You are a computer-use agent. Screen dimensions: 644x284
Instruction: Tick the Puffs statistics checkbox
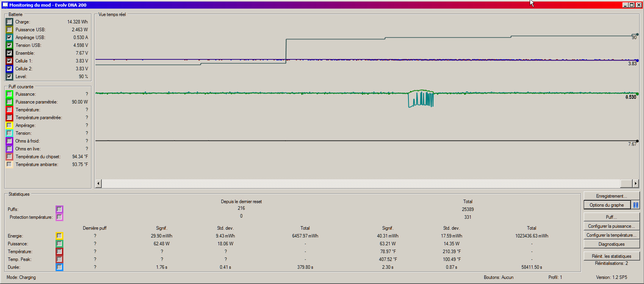[x=59, y=209]
